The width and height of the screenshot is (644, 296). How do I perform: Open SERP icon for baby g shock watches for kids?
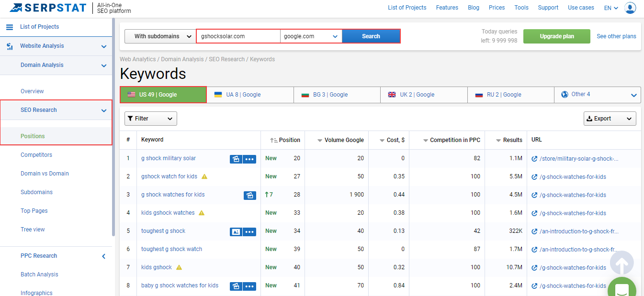(236, 286)
